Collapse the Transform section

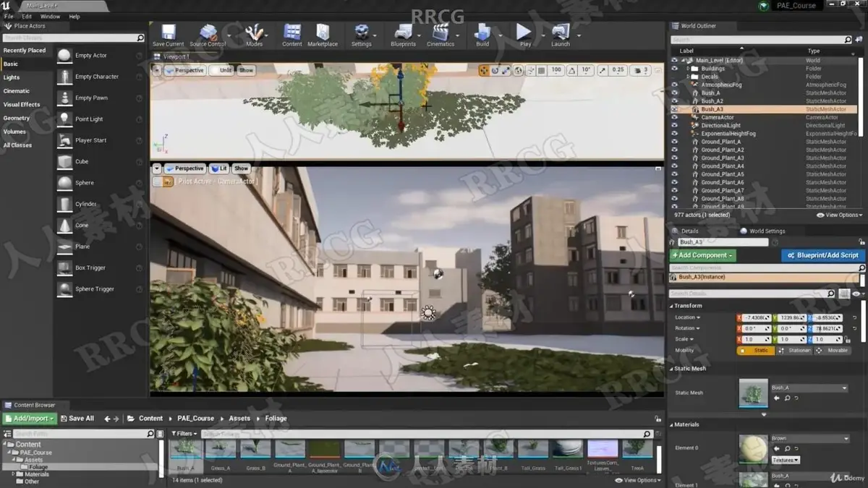[672, 306]
